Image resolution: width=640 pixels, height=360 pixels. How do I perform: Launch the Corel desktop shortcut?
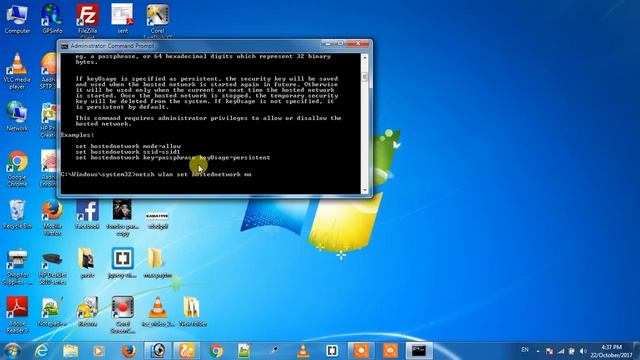tap(158, 20)
